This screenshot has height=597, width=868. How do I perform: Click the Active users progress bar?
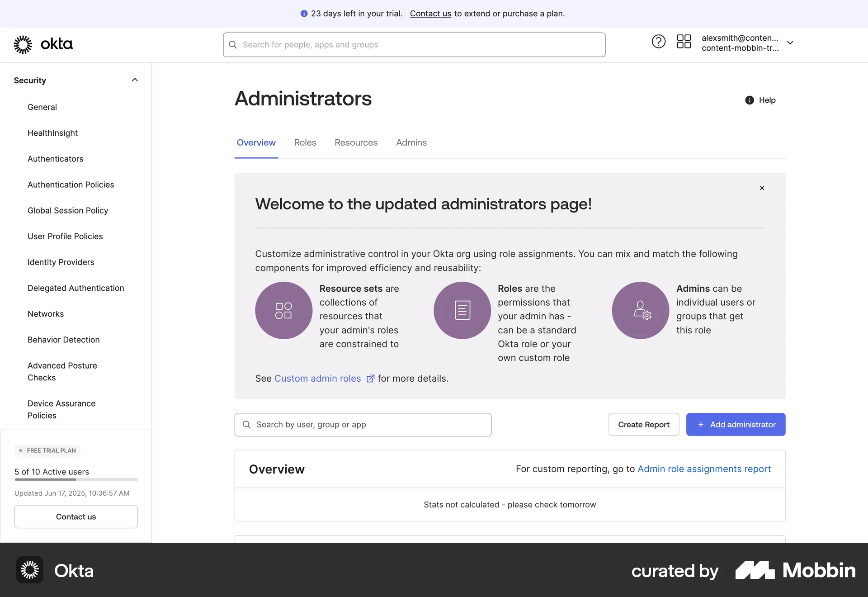click(75, 479)
